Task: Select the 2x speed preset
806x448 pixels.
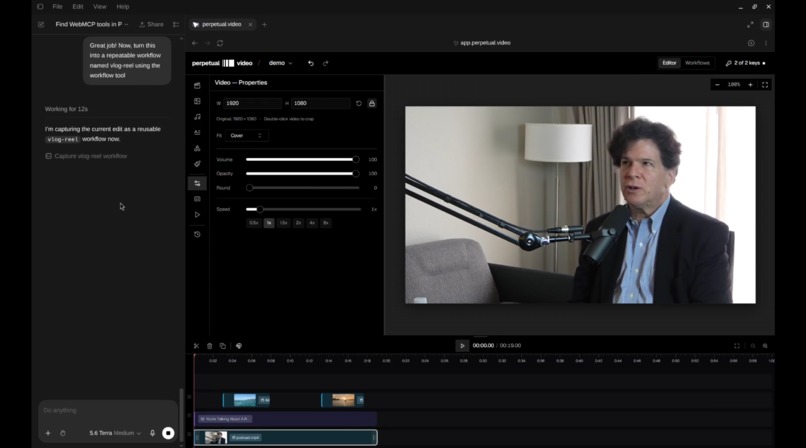Action: [x=298, y=223]
